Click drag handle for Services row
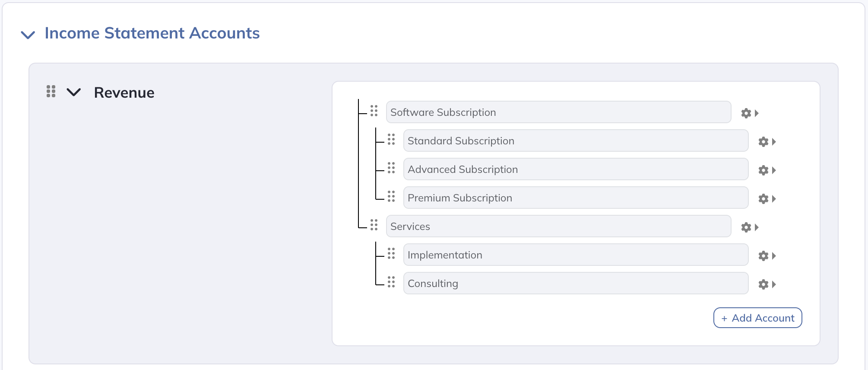 [374, 225]
